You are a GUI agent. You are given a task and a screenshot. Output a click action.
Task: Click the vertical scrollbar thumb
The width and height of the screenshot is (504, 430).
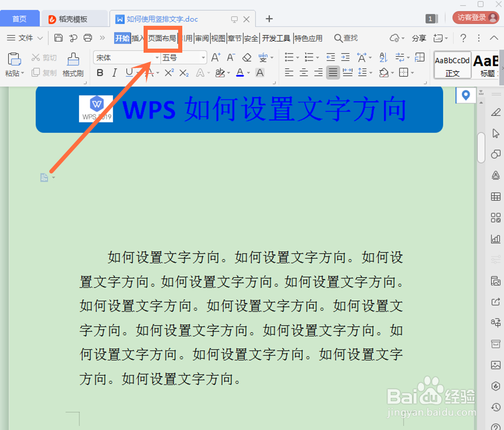click(x=481, y=148)
